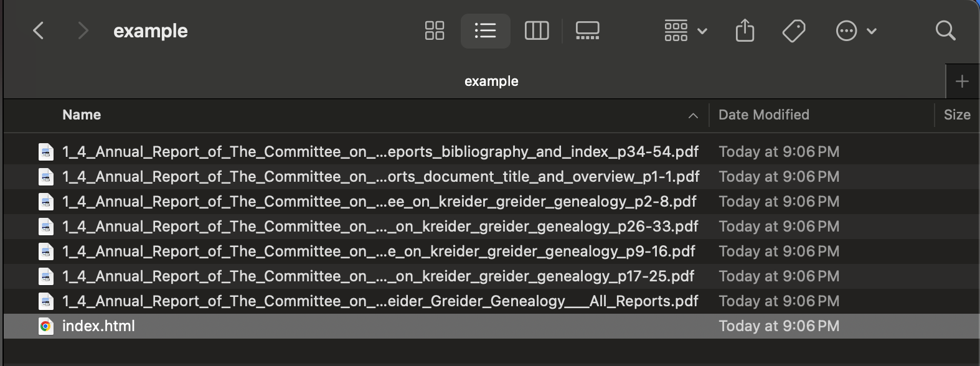Switch to column view

(x=537, y=30)
